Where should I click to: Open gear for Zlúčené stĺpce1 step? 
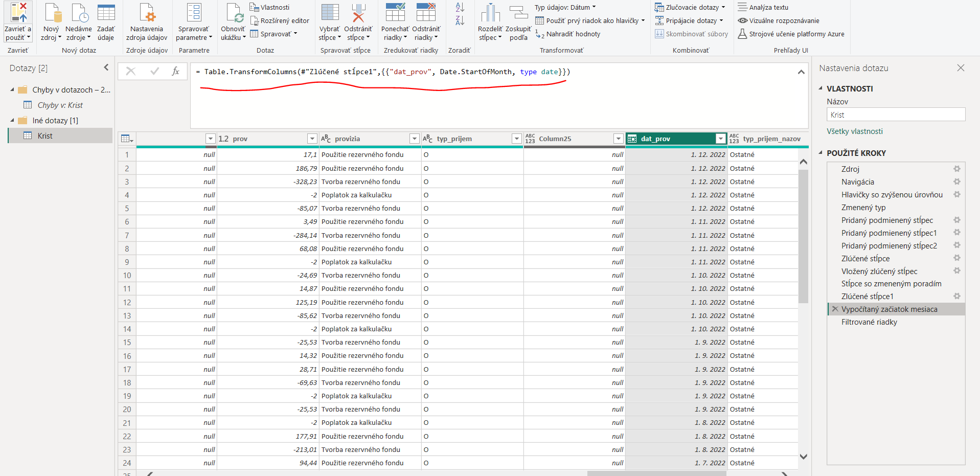point(956,296)
